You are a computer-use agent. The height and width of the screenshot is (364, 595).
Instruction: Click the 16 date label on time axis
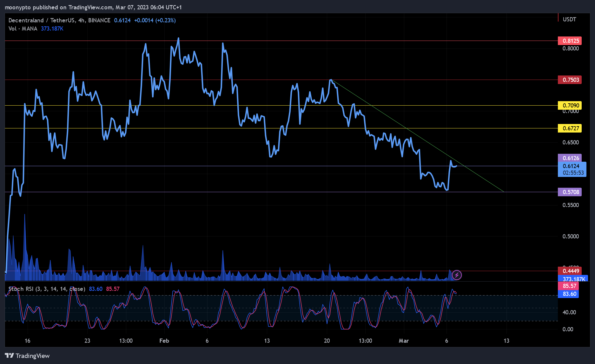coord(28,341)
